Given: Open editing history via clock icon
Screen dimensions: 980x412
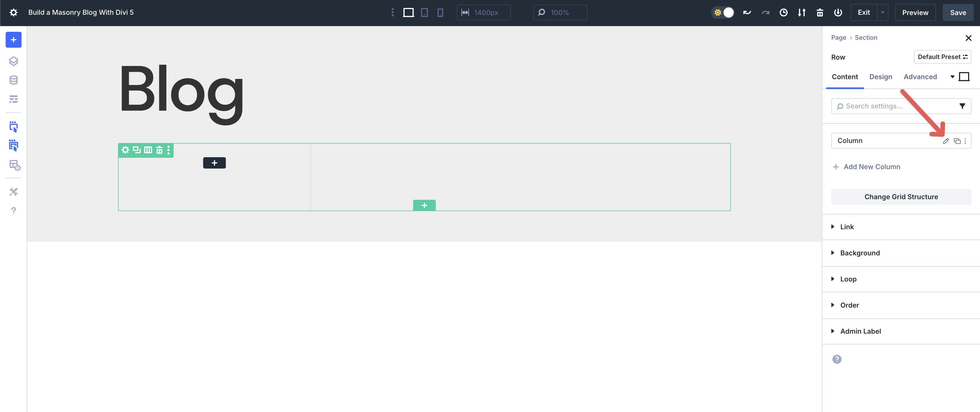Looking at the screenshot, I should (x=783, y=12).
